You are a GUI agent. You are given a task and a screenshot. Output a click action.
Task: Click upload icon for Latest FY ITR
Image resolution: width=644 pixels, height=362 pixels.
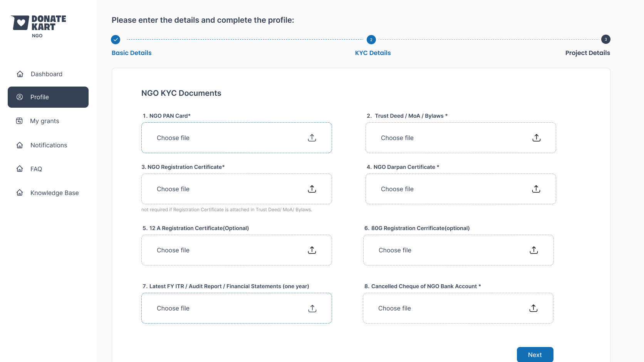(312, 309)
